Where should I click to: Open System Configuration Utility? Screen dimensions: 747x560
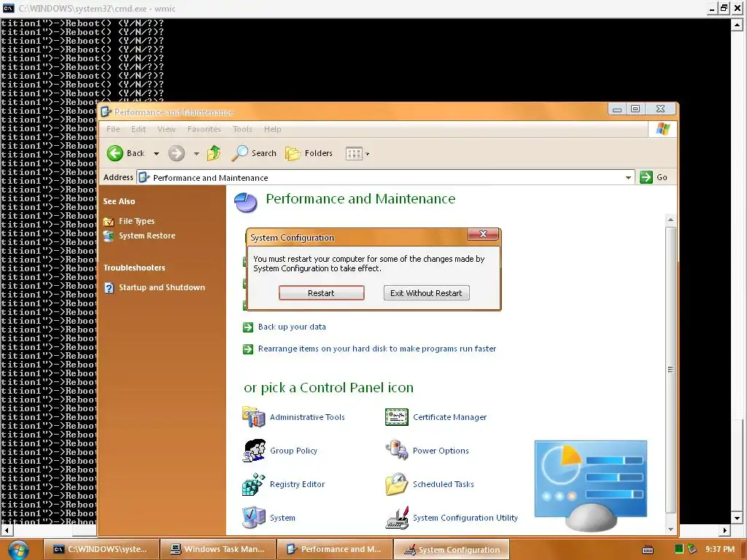(465, 518)
